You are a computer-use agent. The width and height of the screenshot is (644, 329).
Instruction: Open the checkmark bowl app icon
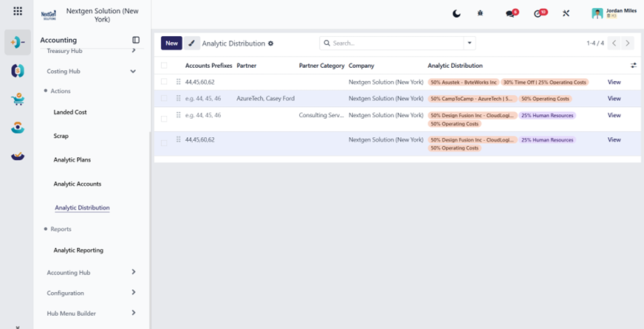(x=18, y=156)
